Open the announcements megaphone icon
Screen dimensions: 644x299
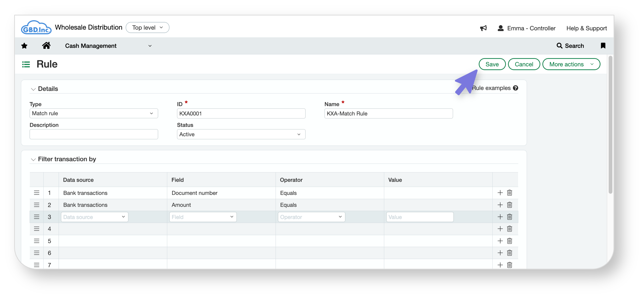tap(483, 28)
